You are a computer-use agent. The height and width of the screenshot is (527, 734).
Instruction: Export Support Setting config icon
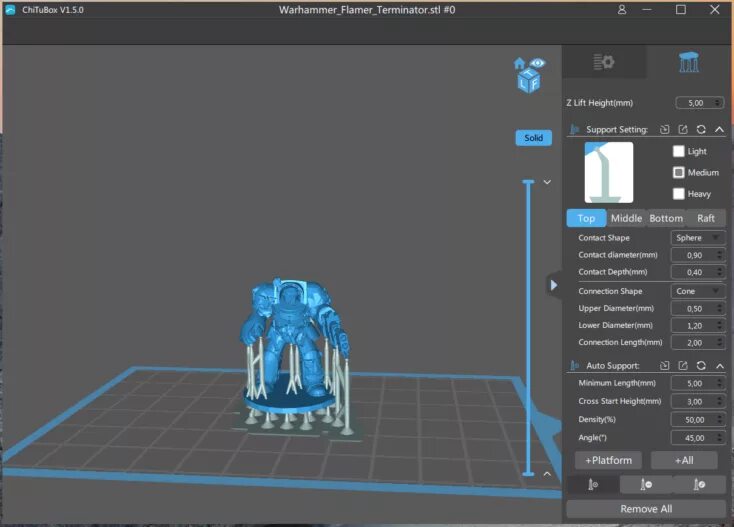click(x=683, y=130)
